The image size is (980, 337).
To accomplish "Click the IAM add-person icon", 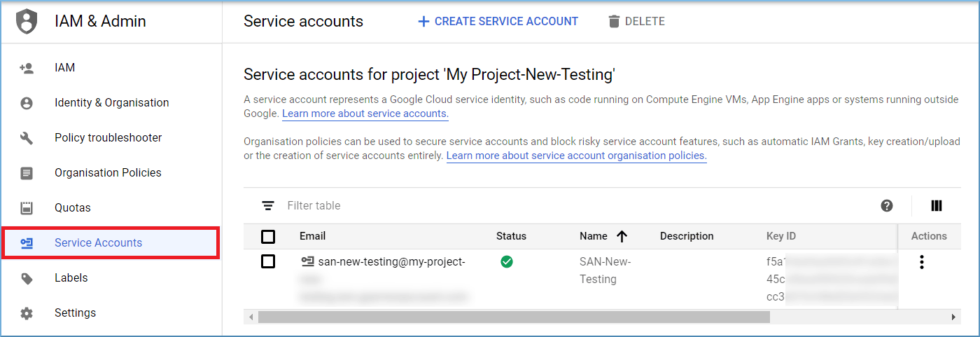I will pos(27,68).
